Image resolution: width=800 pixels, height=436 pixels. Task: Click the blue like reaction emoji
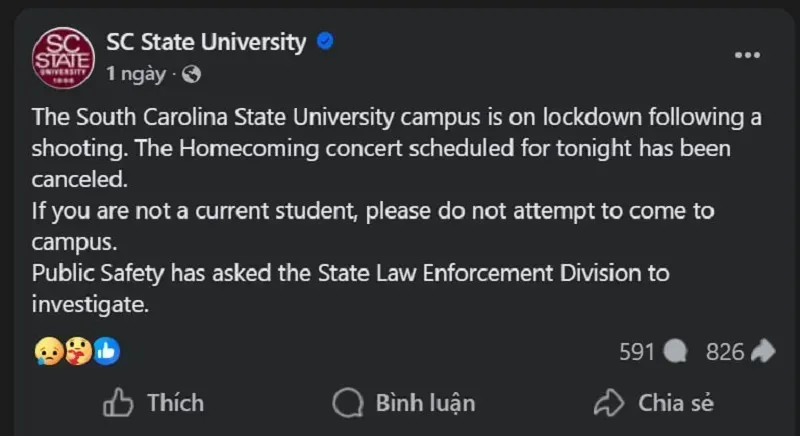[105, 351]
